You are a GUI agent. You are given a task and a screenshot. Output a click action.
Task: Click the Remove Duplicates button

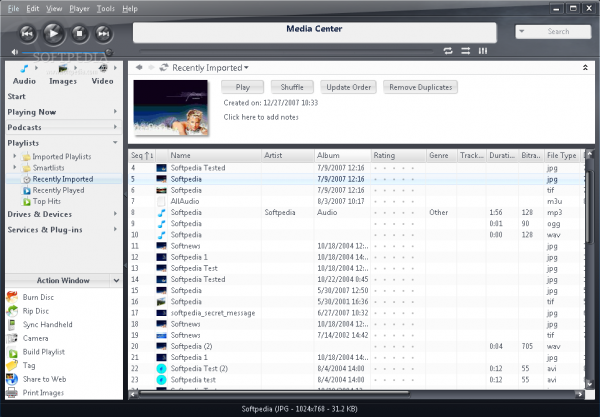click(x=419, y=87)
